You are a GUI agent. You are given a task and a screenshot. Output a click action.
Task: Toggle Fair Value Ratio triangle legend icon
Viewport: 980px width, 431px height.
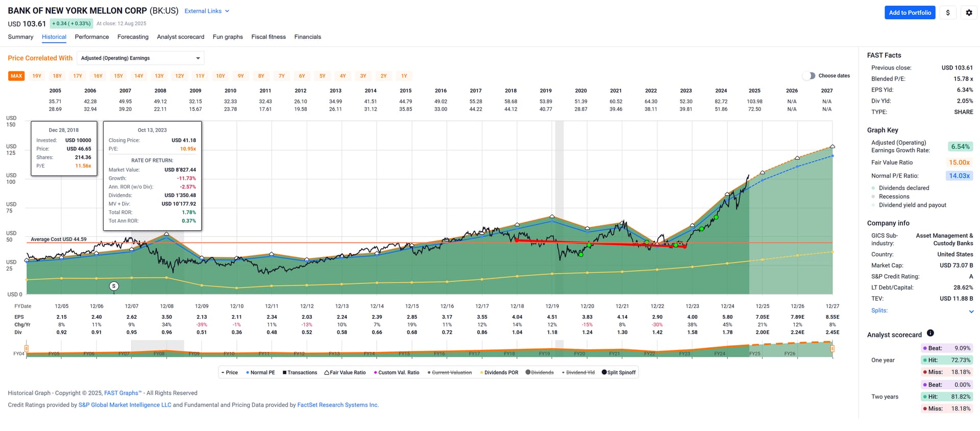[327, 373]
